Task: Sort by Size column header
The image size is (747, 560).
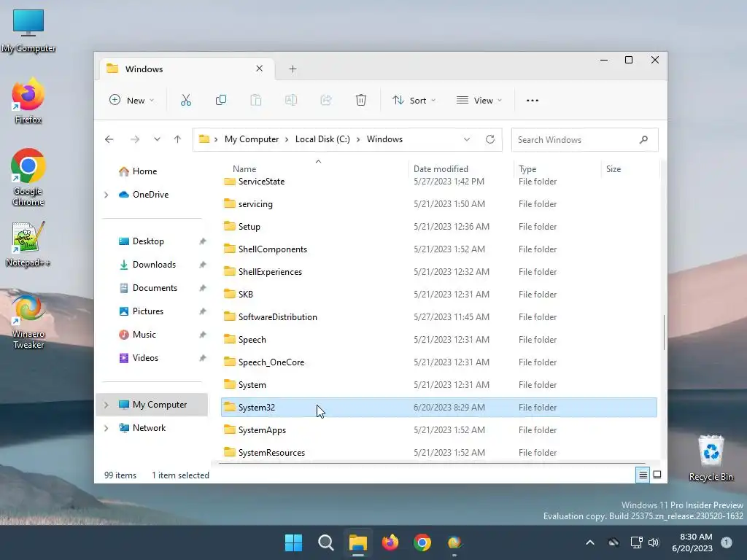Action: click(x=614, y=169)
